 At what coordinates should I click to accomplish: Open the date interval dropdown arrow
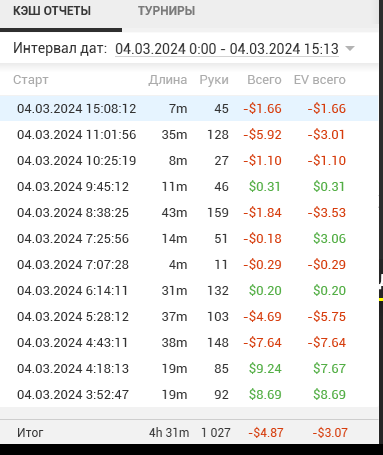[350, 49]
